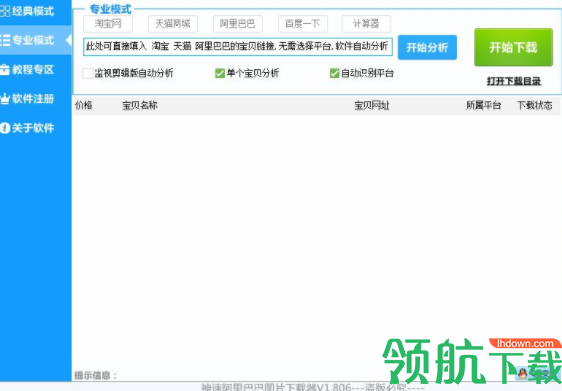Viewport: 562px width, 391px height.
Task: Click the green 开始下载 button
Action: [x=513, y=47]
